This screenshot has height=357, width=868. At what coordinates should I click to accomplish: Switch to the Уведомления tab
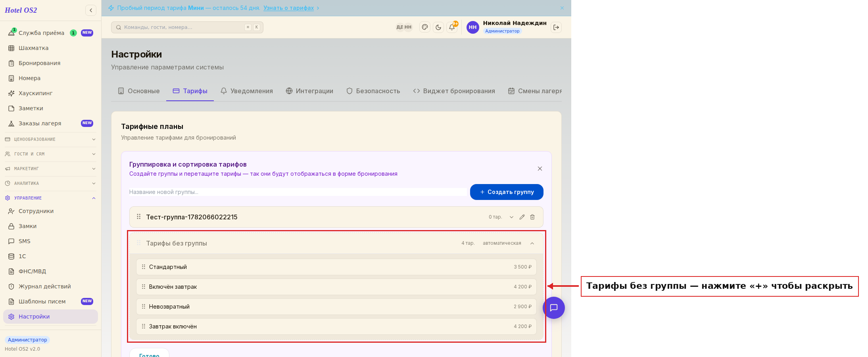(x=246, y=91)
